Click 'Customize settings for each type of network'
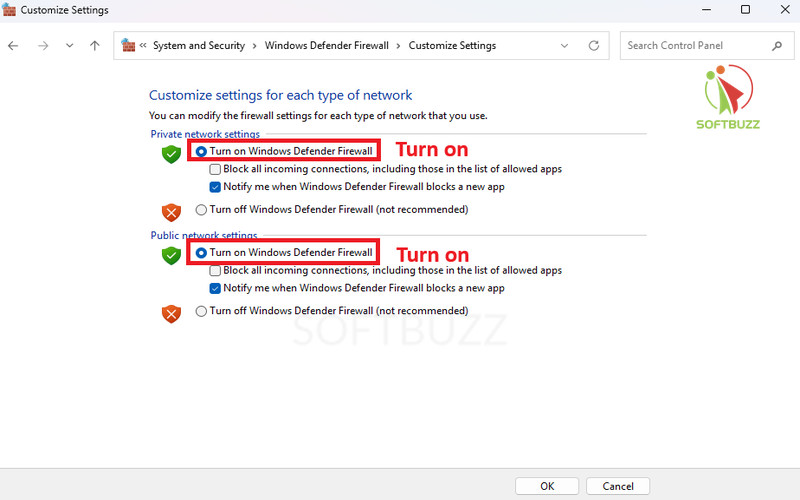800x500 pixels. (281, 95)
